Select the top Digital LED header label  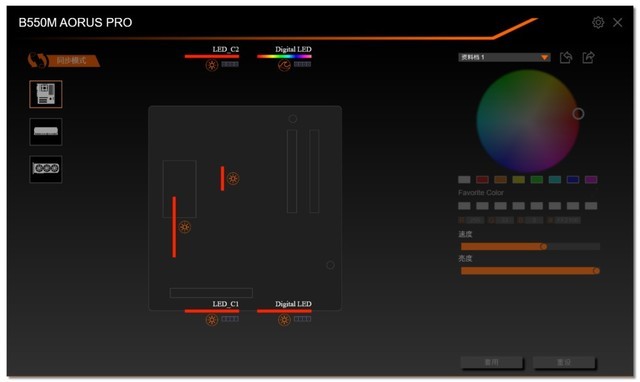click(293, 49)
